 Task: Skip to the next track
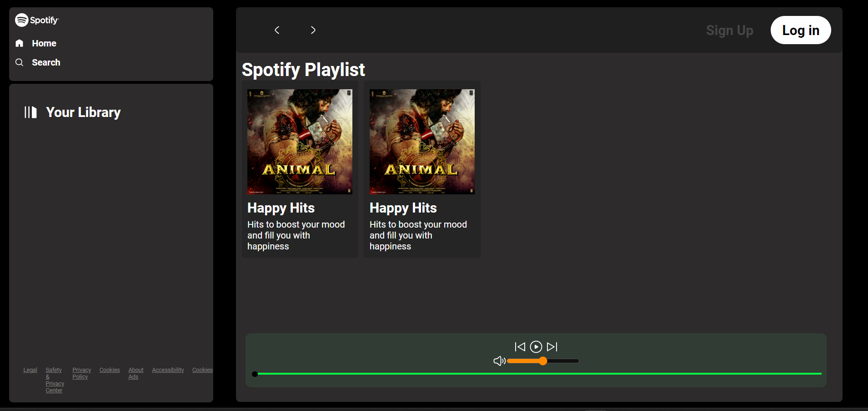pyautogui.click(x=552, y=347)
